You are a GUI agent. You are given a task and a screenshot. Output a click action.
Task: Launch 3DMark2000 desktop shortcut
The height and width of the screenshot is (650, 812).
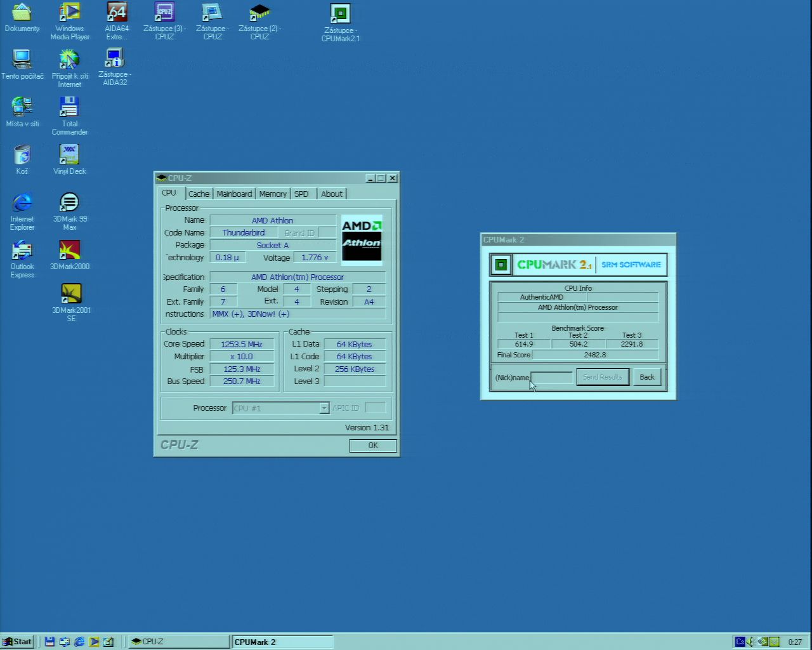(x=70, y=255)
